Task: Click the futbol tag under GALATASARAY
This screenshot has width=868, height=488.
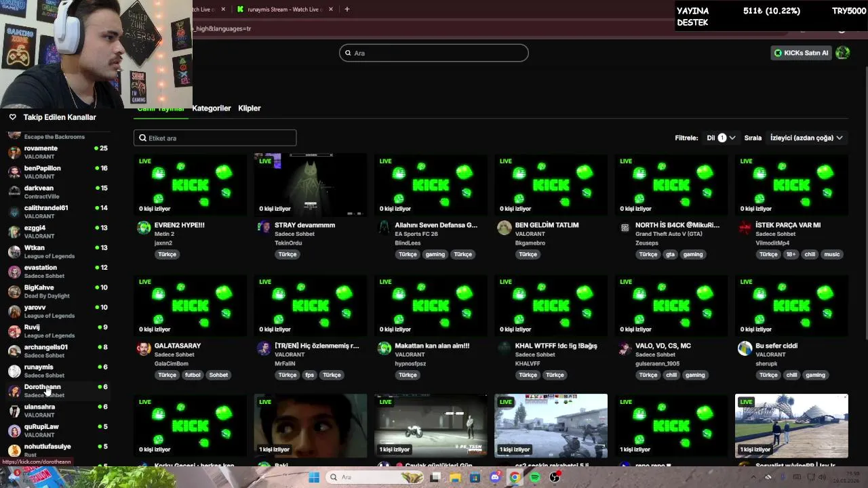Action: pos(193,375)
